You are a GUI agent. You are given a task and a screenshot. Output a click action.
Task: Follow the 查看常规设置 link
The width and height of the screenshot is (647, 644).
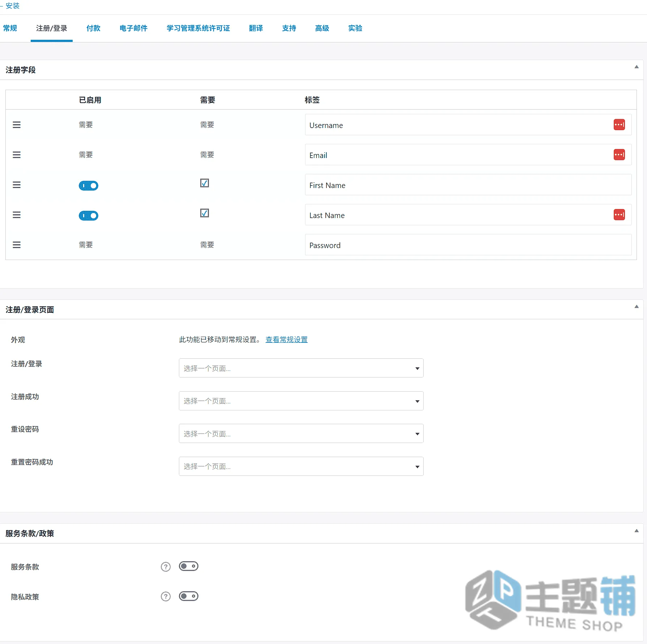point(287,340)
